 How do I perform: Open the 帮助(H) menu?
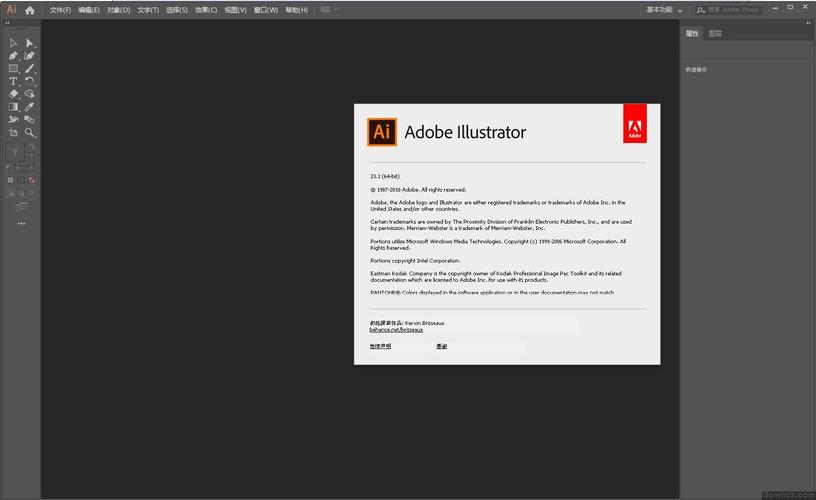(x=297, y=10)
